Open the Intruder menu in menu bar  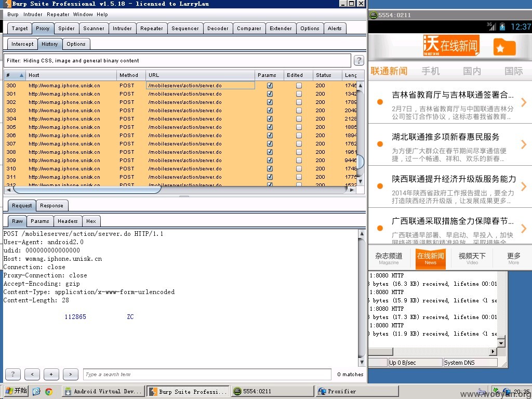[33, 14]
